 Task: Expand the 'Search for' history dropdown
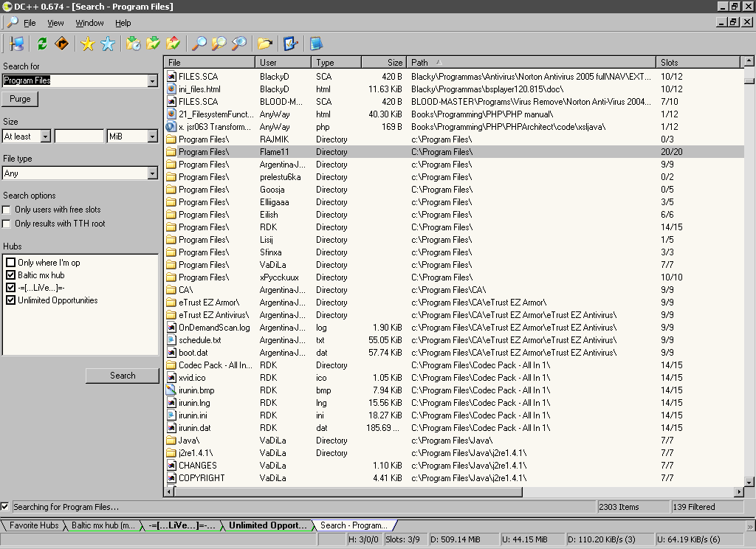[x=153, y=81]
